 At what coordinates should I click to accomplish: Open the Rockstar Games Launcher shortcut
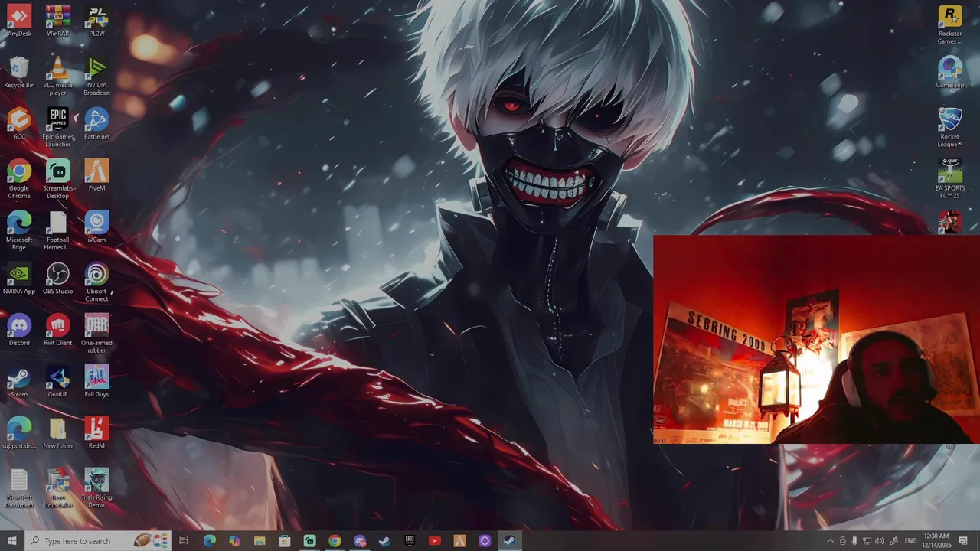coord(950,24)
